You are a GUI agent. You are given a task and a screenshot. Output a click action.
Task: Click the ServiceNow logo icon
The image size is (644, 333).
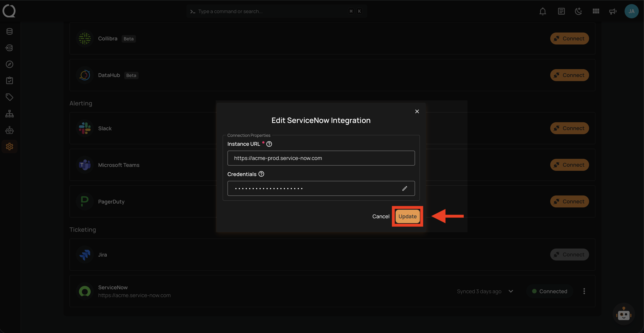coord(85,291)
